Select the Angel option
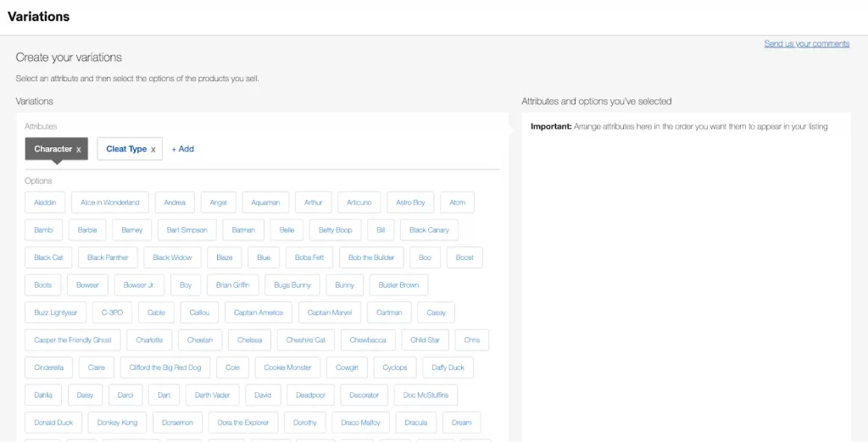This screenshot has height=442, width=868. pos(218,202)
